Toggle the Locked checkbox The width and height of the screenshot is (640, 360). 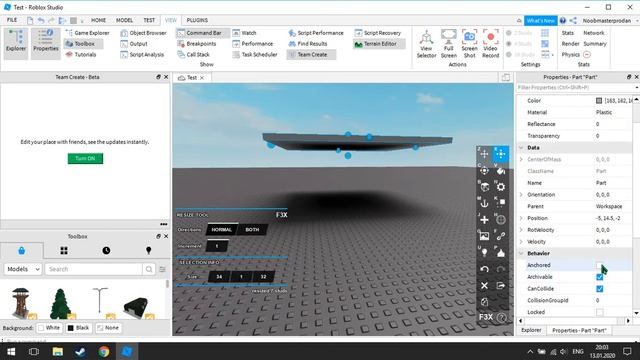(x=599, y=312)
